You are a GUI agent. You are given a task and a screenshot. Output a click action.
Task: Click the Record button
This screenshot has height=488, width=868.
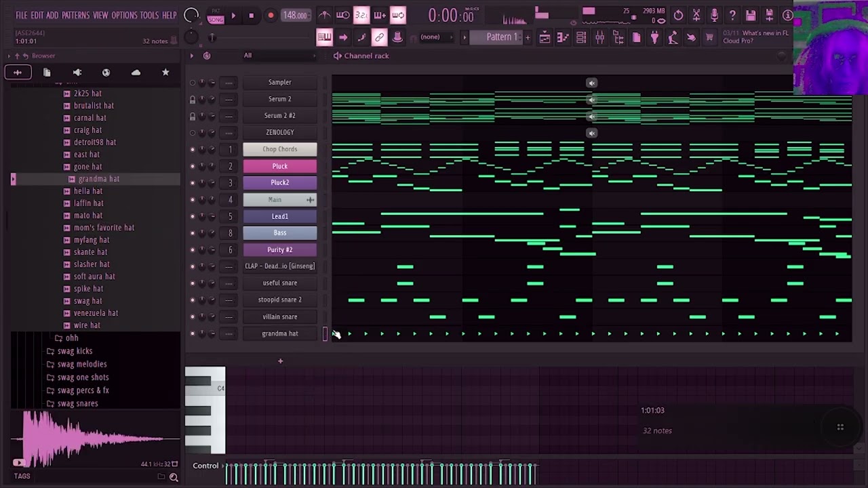tap(270, 16)
